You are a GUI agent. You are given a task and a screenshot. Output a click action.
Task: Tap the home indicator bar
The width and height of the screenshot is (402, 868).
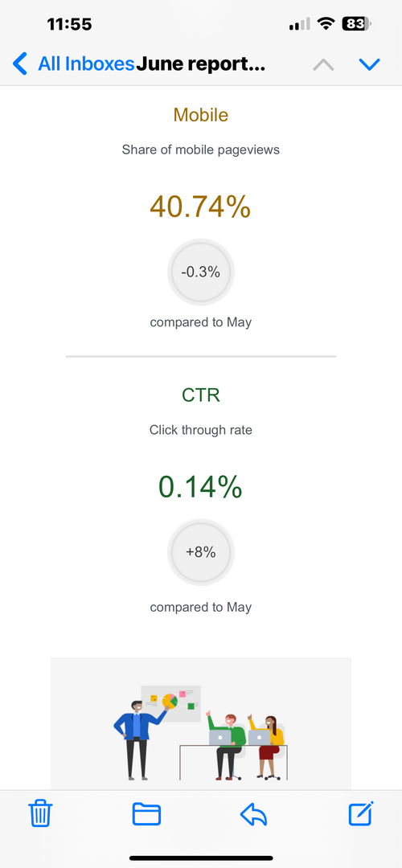point(201,858)
